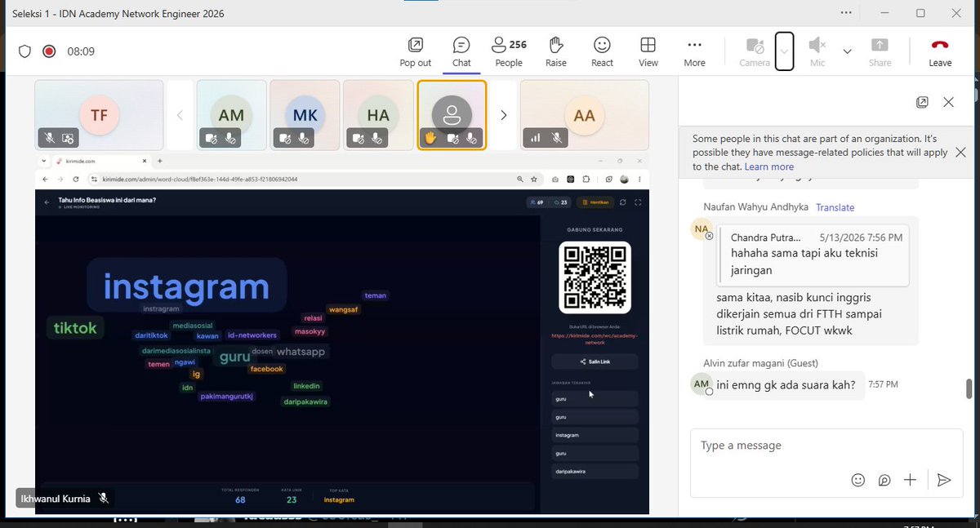Select the MK participant tile
This screenshot has width=980, height=528.
click(305, 115)
